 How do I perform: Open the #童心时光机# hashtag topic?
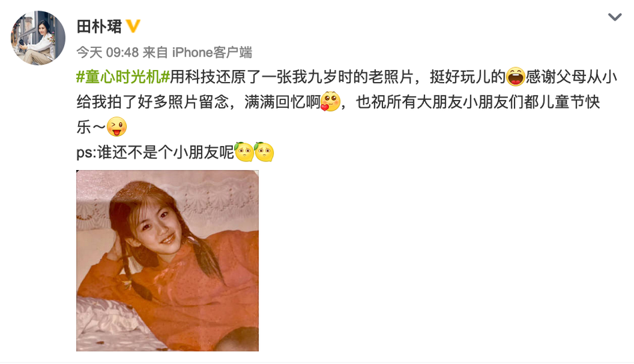click(x=123, y=77)
